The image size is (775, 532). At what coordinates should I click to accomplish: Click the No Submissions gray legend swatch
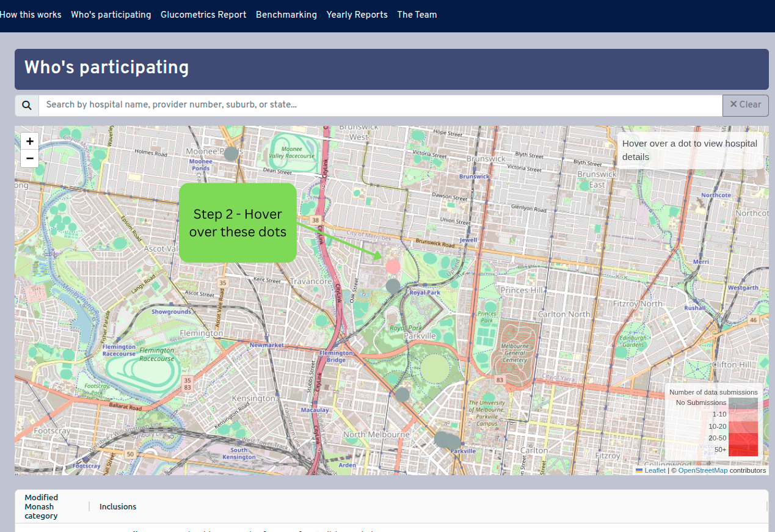coord(743,403)
